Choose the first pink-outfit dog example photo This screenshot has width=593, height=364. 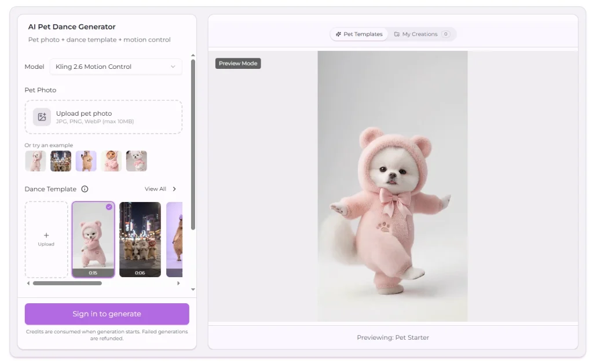[x=35, y=161]
